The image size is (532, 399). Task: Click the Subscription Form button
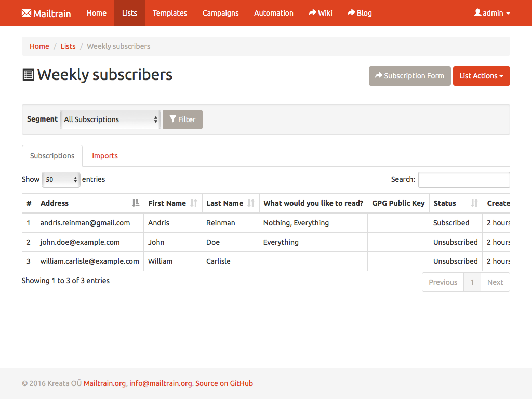[x=409, y=76]
